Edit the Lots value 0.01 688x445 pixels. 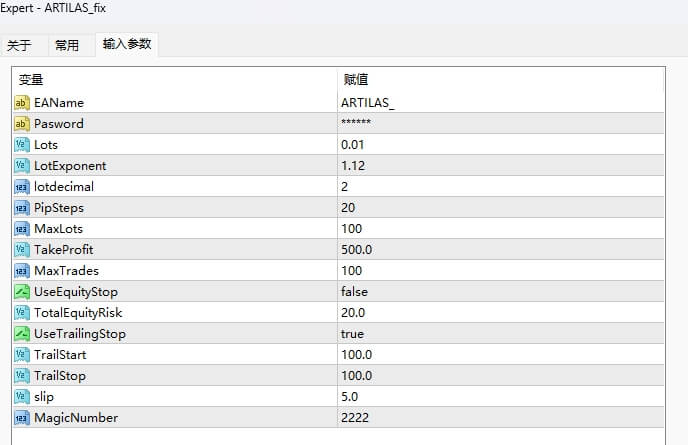pos(353,144)
